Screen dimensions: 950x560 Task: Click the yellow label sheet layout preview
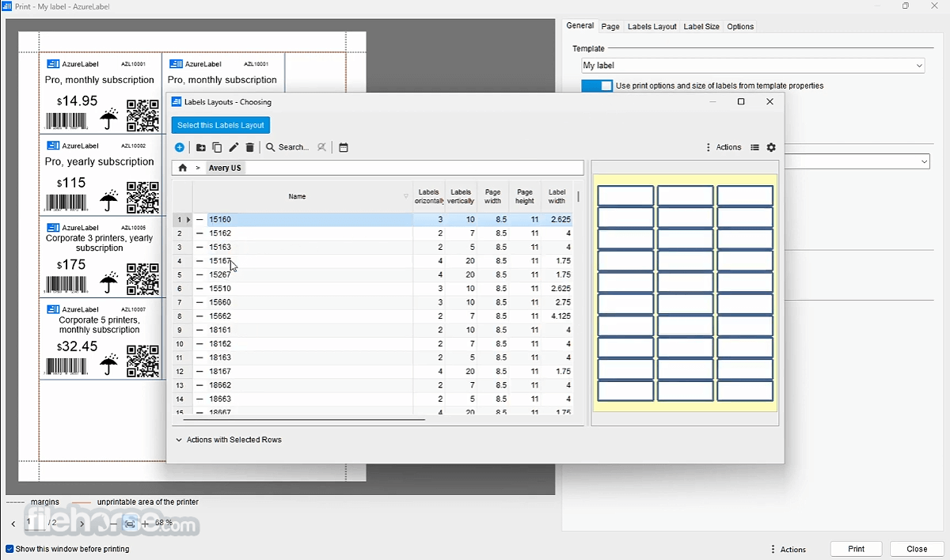686,293
